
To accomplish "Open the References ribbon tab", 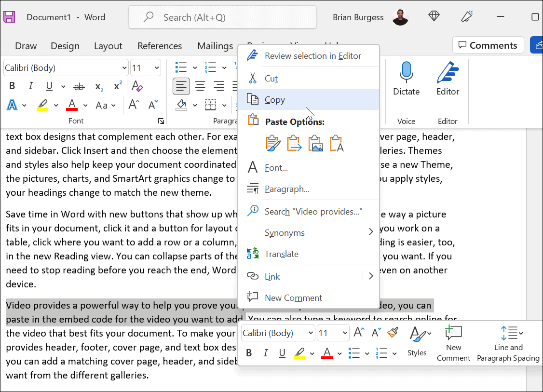I will [x=160, y=46].
